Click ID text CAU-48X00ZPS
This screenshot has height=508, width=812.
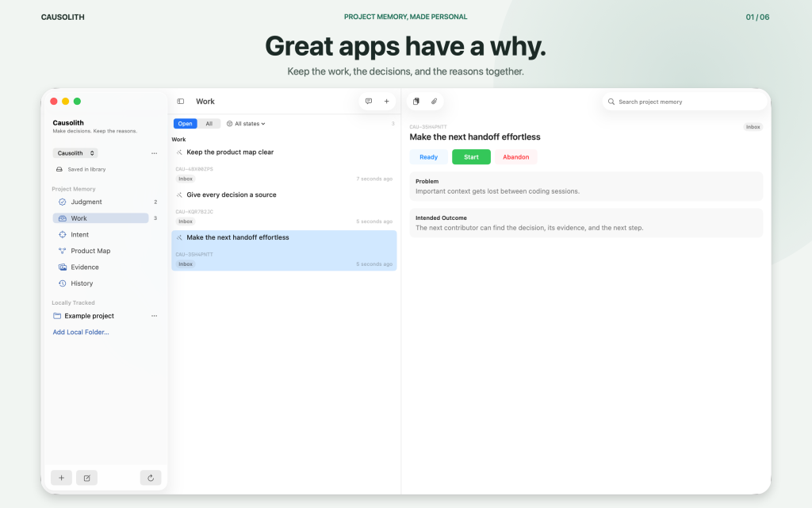pyautogui.click(x=194, y=169)
